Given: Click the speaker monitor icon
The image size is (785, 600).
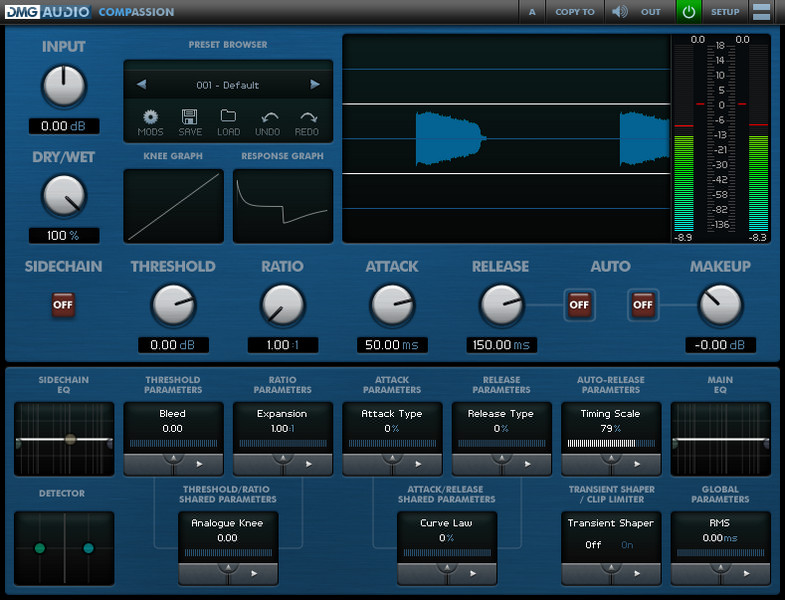Looking at the screenshot, I should (620, 12).
